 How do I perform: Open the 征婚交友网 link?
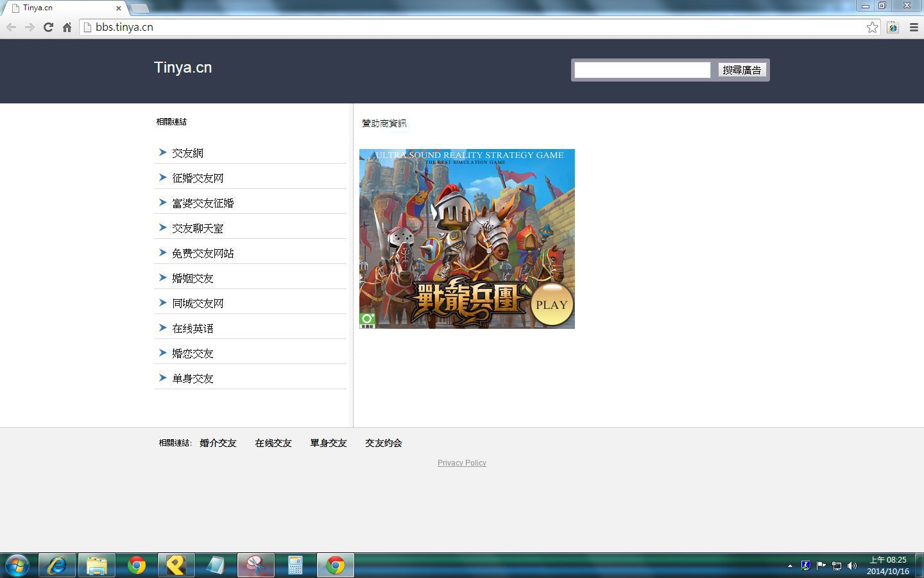coord(198,178)
